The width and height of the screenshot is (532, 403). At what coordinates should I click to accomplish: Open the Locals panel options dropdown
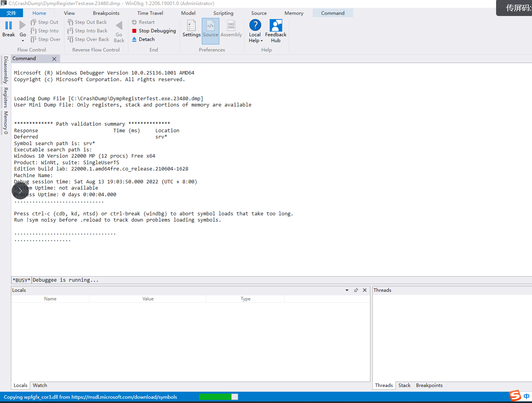(347, 290)
